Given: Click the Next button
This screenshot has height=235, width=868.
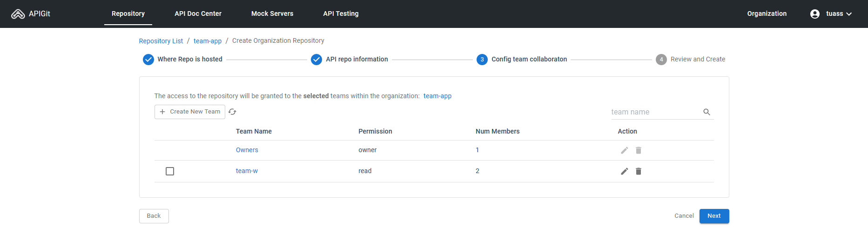Looking at the screenshot, I should tap(714, 216).
